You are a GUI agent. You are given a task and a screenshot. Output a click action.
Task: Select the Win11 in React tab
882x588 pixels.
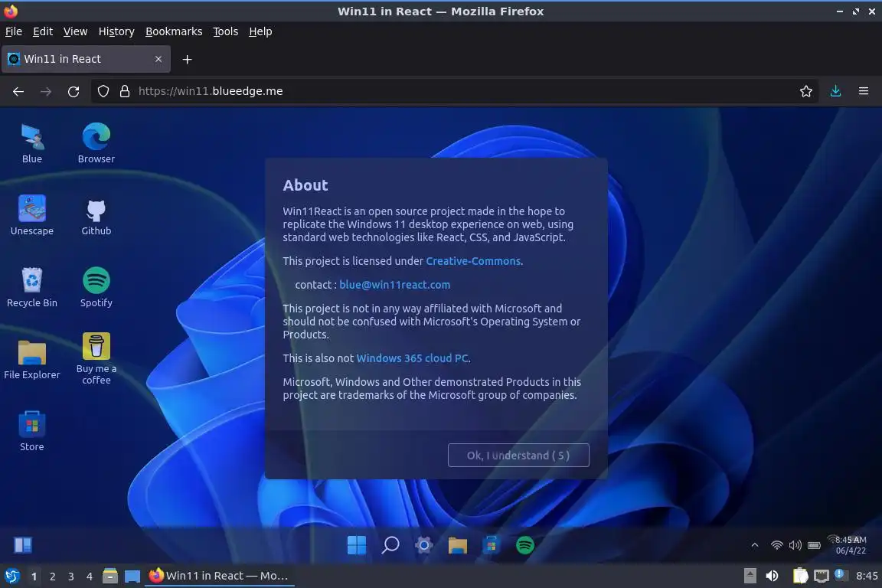86,59
